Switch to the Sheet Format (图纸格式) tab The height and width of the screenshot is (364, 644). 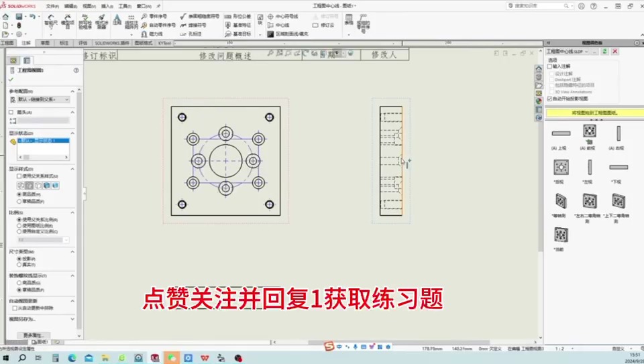[144, 43]
